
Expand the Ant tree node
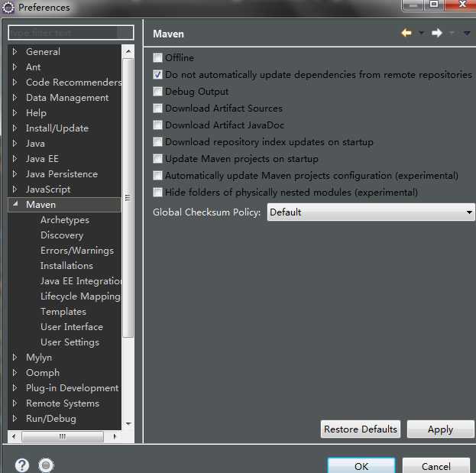pos(15,66)
